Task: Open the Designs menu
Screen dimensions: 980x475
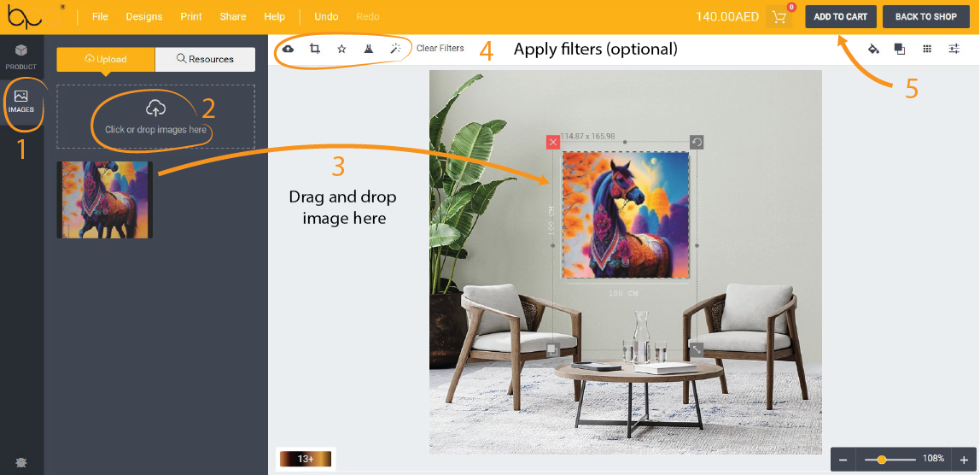Action: point(144,16)
